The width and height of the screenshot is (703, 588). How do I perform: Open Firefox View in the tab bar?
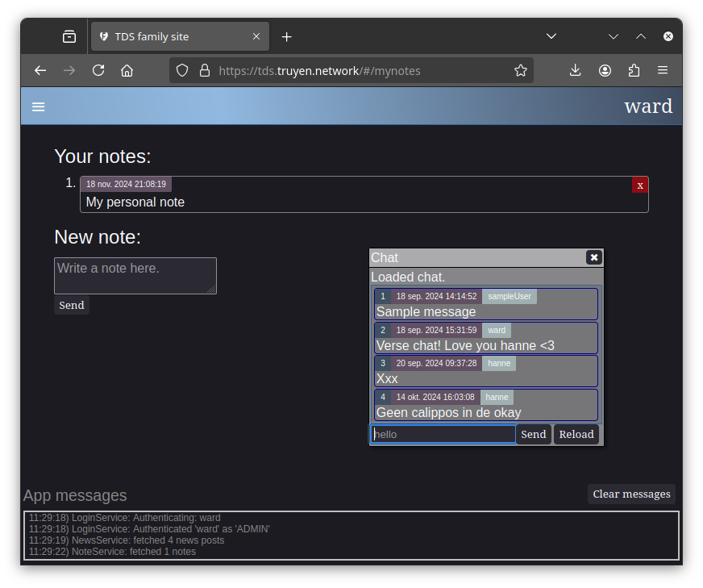tap(69, 35)
